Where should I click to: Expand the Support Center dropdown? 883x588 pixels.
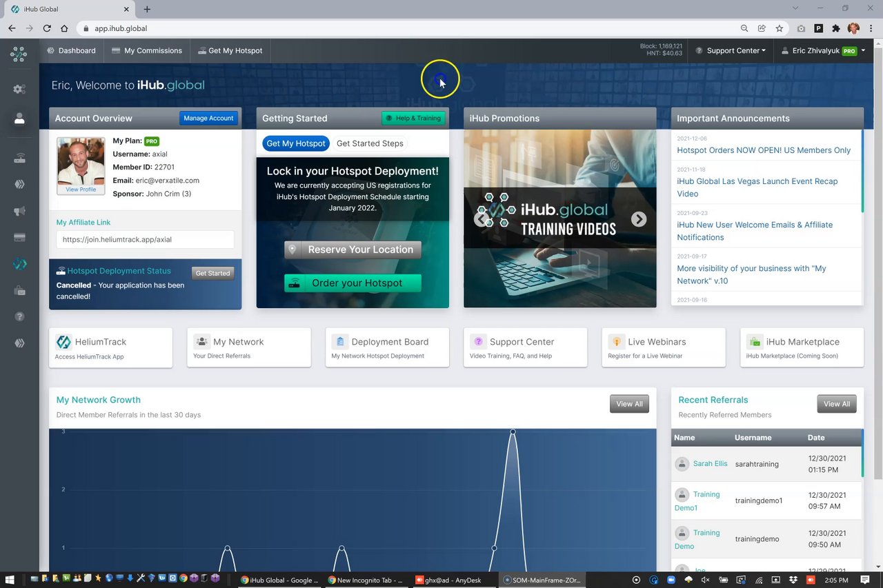pyautogui.click(x=731, y=50)
